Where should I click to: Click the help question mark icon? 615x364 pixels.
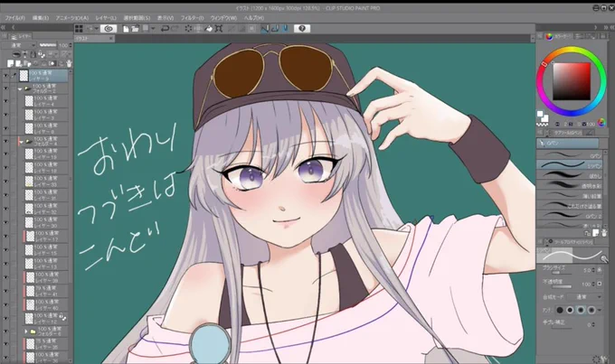(x=302, y=29)
